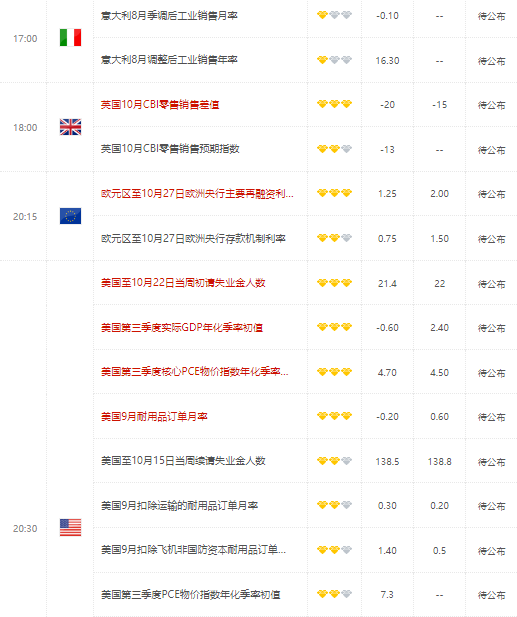Click forecast value 2.00
The image size is (517, 617).
(x=439, y=194)
